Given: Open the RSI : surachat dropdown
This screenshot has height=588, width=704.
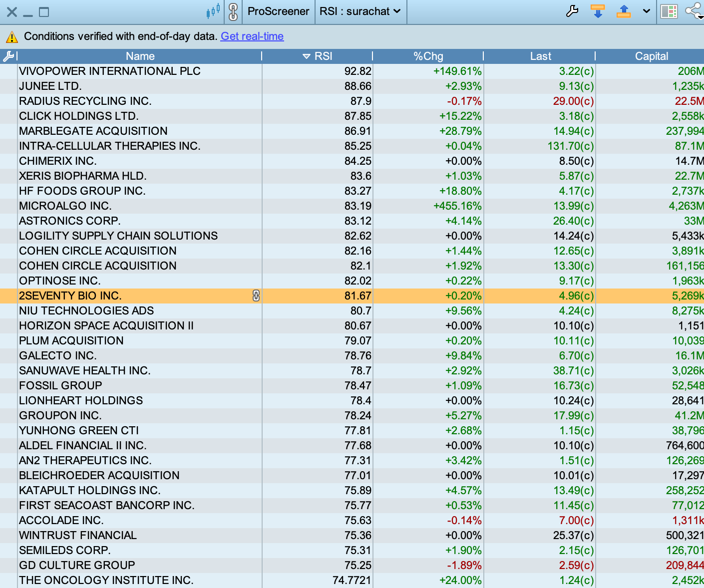Looking at the screenshot, I should [x=360, y=11].
